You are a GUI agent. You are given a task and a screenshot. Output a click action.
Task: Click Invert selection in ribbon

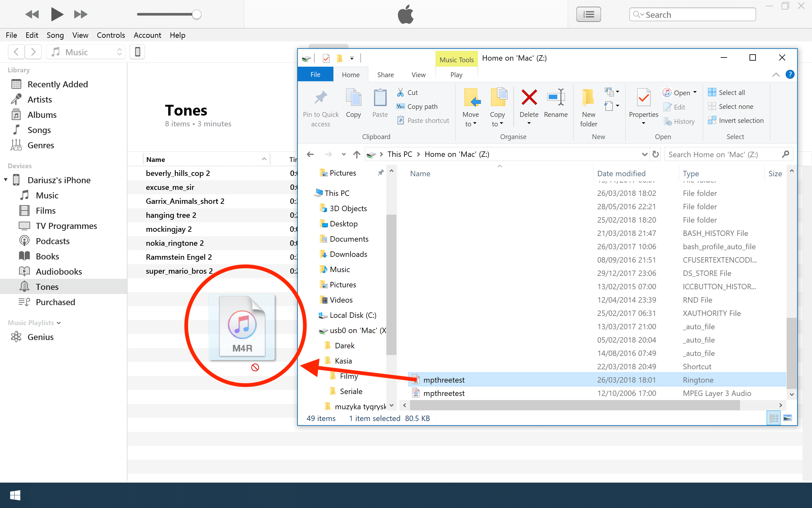pyautogui.click(x=736, y=121)
